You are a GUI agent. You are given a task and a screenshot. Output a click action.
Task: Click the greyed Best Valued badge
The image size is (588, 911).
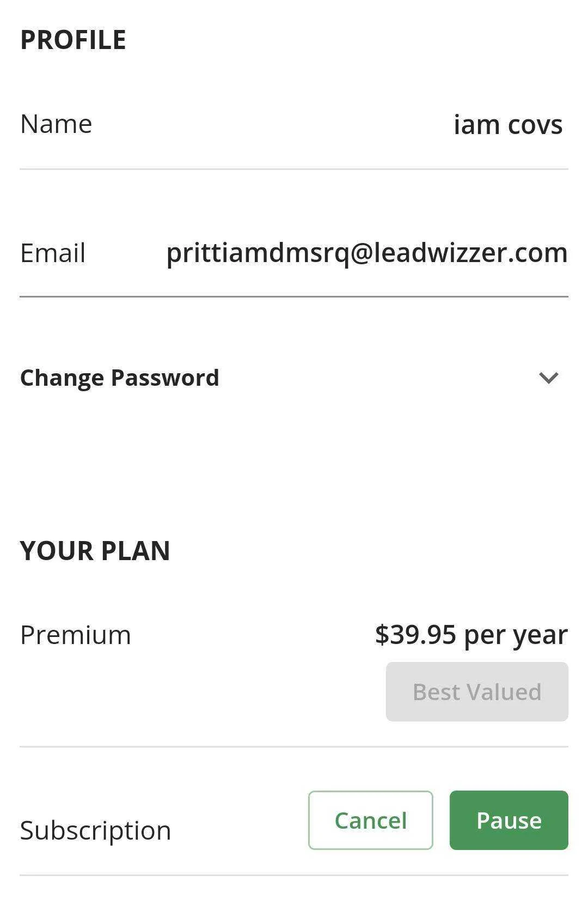(477, 692)
